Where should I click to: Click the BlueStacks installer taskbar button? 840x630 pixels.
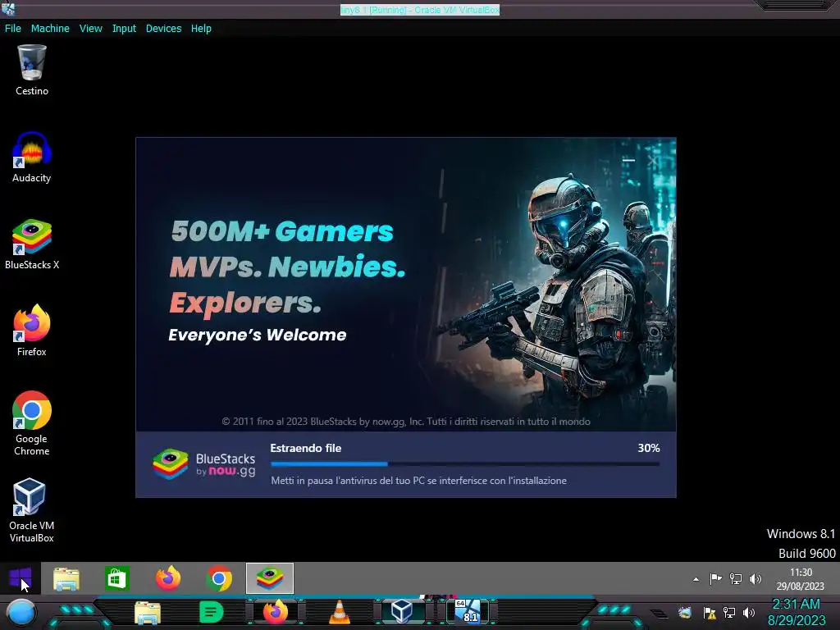(270, 578)
